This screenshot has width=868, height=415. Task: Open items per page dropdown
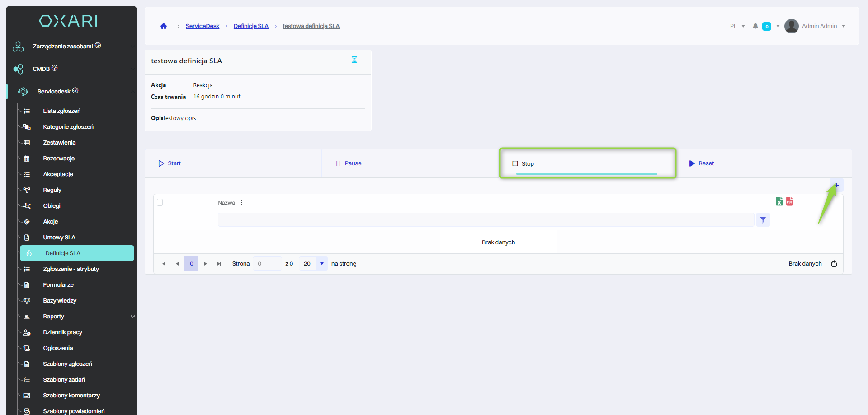point(321,264)
